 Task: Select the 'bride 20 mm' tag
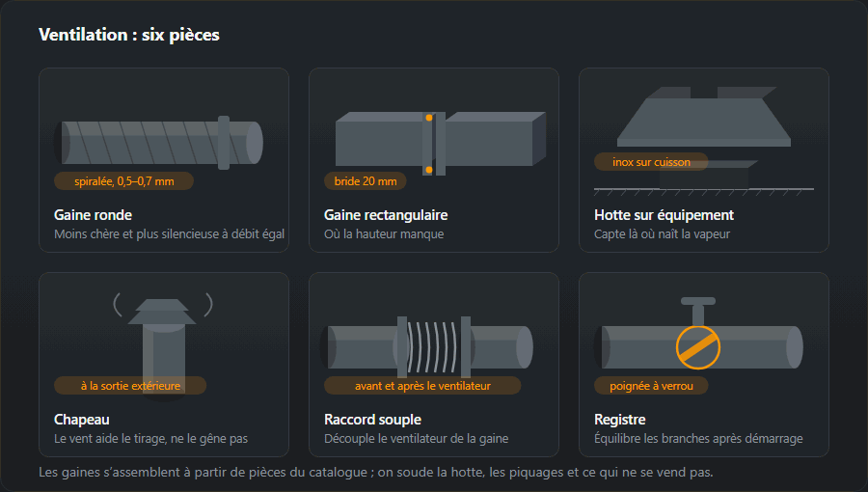coord(366,181)
